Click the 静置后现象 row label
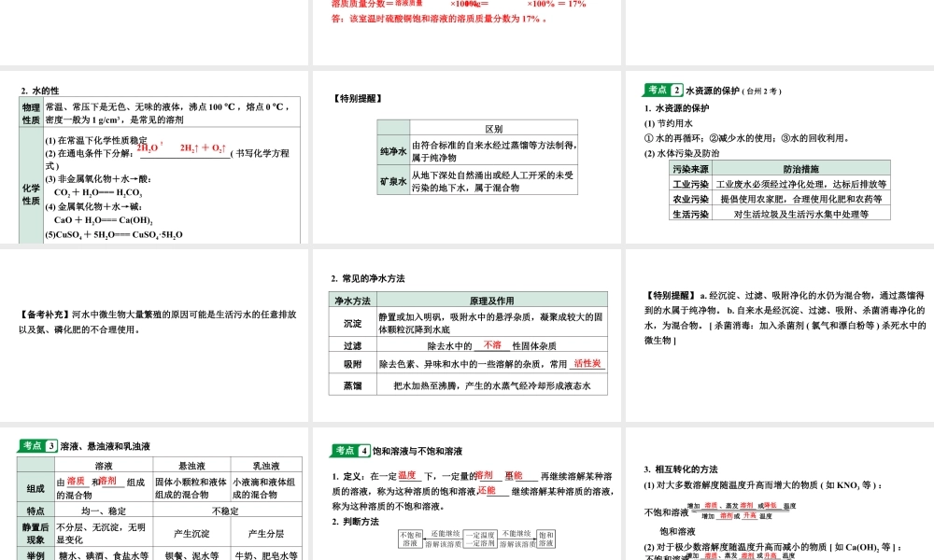This screenshot has width=934, height=560. click(x=35, y=533)
